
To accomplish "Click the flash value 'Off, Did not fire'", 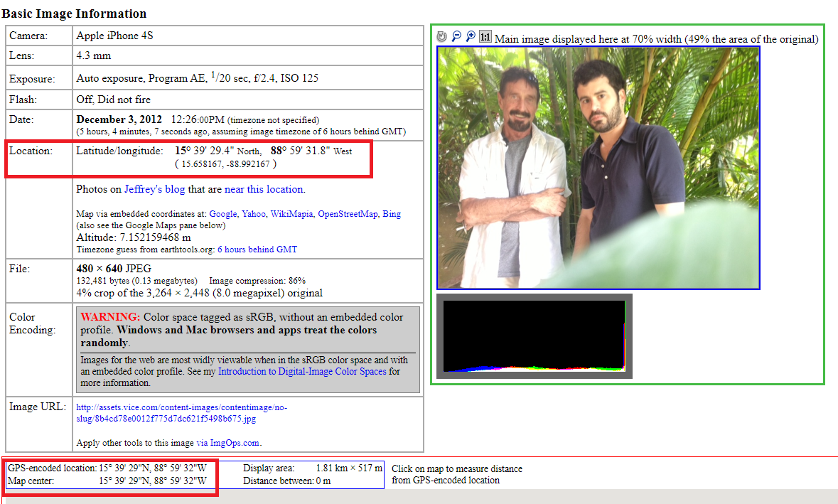I will 113,100.
